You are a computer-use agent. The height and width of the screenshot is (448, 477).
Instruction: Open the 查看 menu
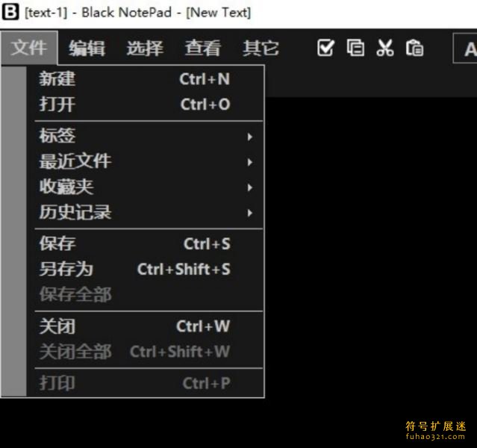202,48
